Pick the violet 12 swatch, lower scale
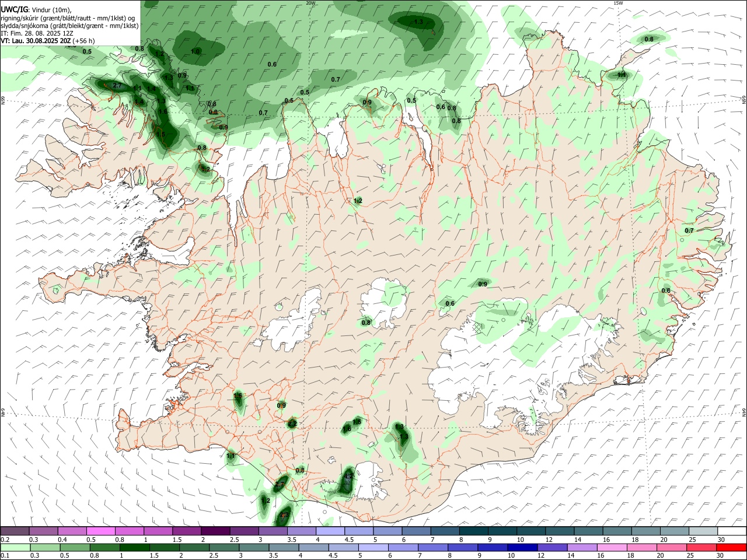Viewport: 747px width, 560px height. point(552,547)
